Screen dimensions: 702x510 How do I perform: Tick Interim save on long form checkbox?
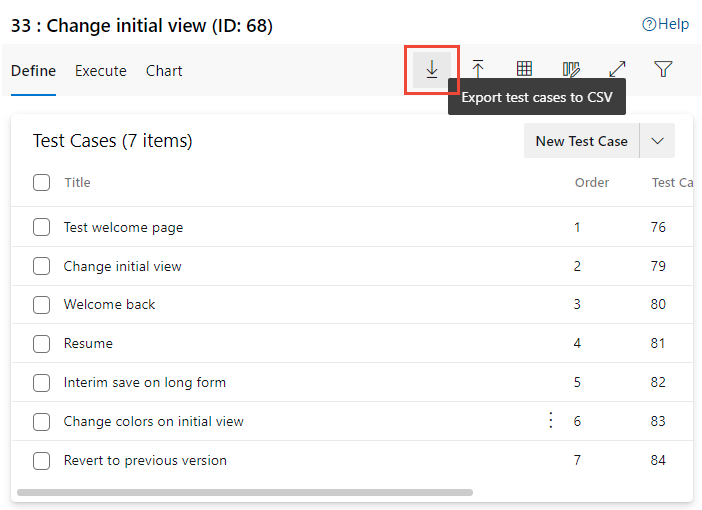point(41,383)
